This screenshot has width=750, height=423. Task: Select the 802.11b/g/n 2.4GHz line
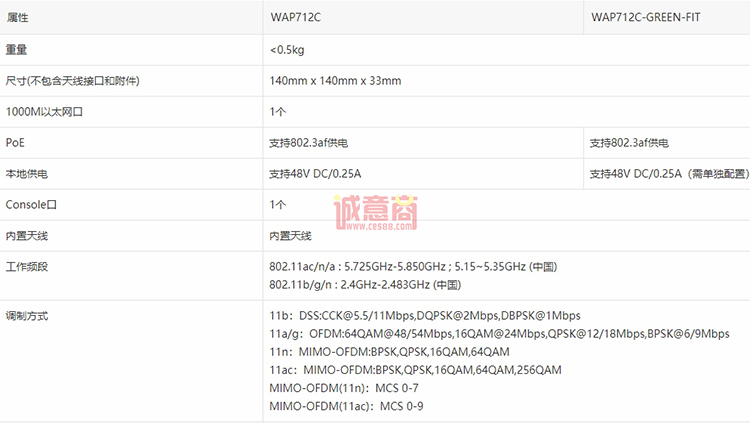tap(365, 285)
